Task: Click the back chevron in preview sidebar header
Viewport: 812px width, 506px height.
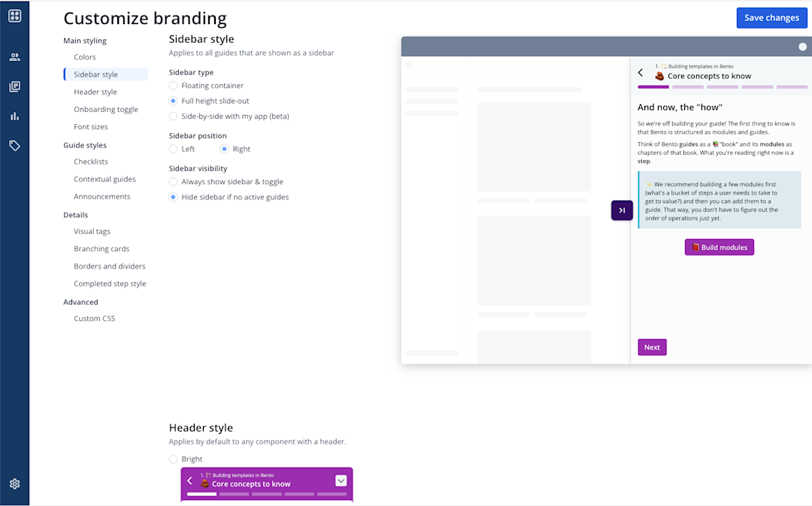Action: pos(641,72)
